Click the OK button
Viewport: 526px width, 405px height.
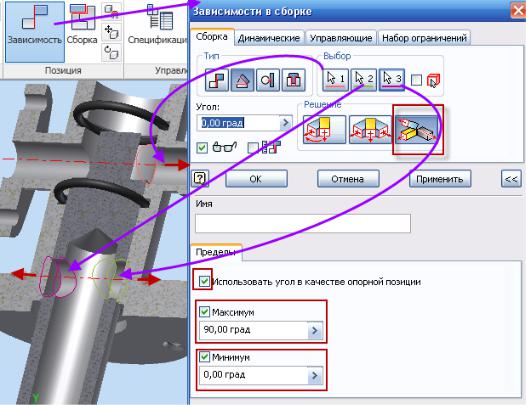pos(256,179)
